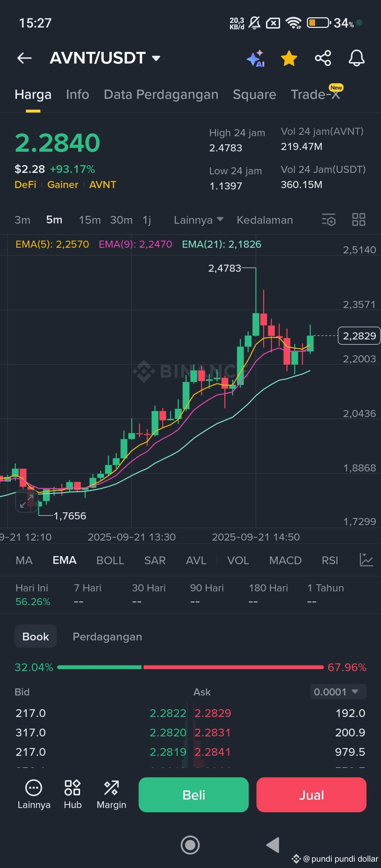Tap the Android back triangle
381x868 pixels.
273,845
